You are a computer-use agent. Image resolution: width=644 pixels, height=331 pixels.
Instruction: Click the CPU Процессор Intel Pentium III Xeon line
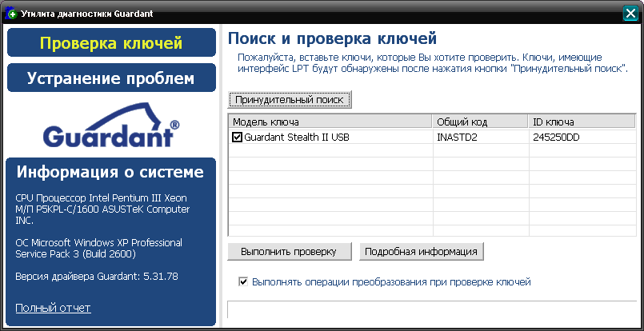(x=101, y=197)
